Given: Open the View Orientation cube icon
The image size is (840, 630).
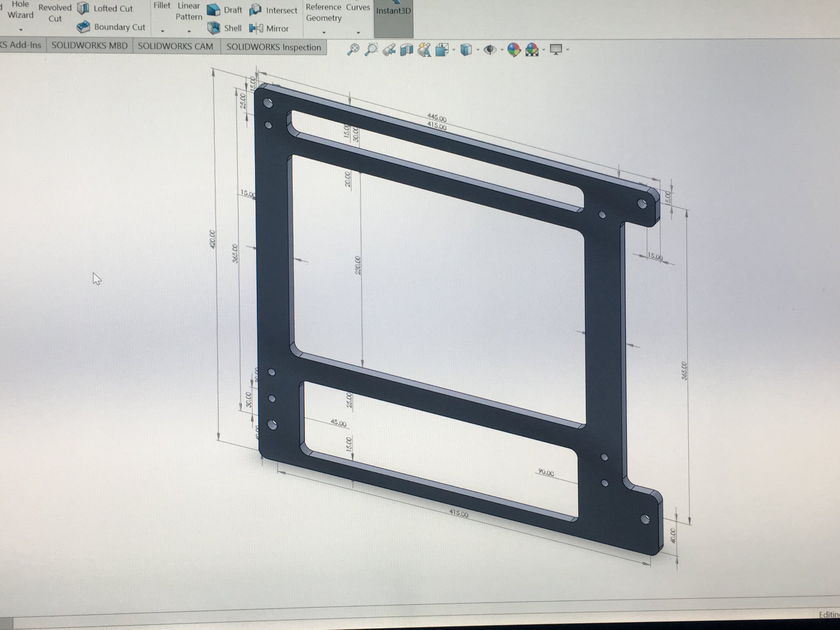Looking at the screenshot, I should (x=442, y=49).
